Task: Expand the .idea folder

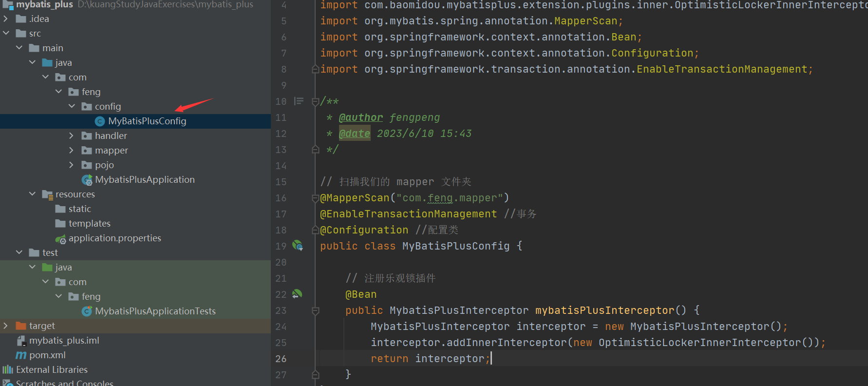Action: [x=5, y=19]
